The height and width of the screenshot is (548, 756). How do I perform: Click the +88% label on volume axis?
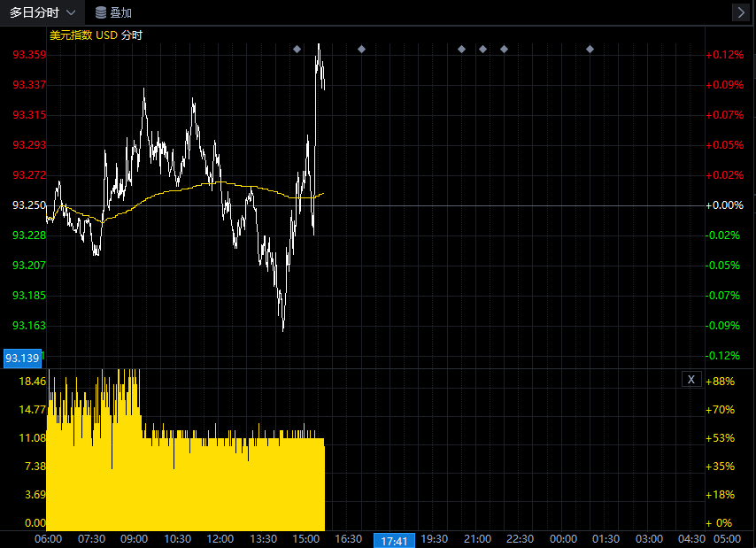click(720, 382)
